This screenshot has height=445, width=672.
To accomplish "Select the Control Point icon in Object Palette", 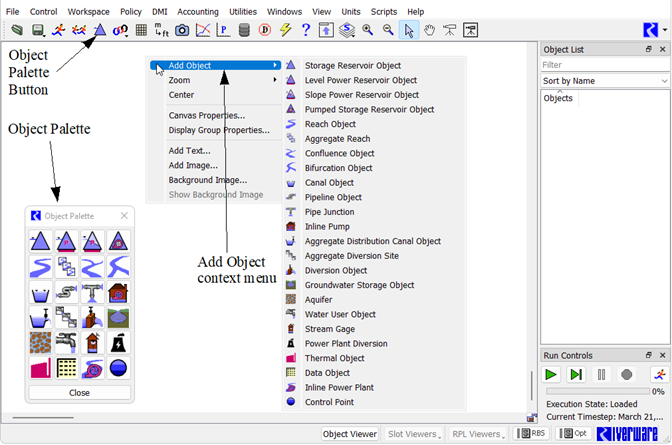I will coord(117,369).
